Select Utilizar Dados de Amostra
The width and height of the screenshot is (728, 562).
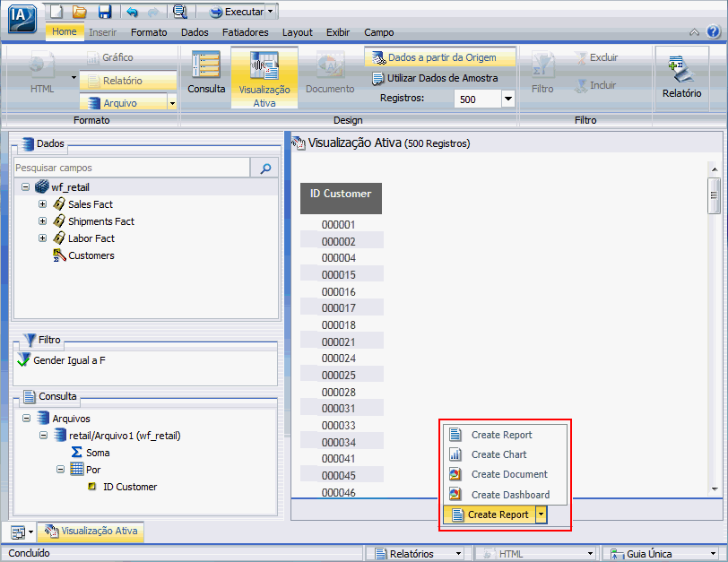[x=435, y=78]
